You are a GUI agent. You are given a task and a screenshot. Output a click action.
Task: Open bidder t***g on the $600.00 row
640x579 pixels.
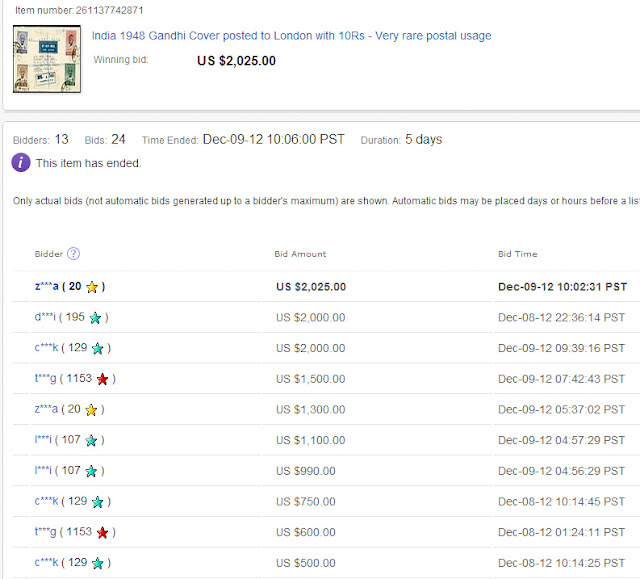pos(46,532)
